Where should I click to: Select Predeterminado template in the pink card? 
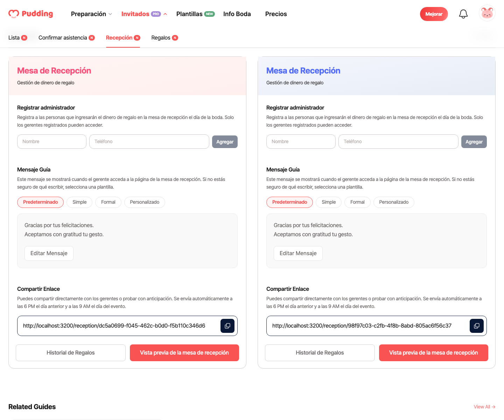40,202
